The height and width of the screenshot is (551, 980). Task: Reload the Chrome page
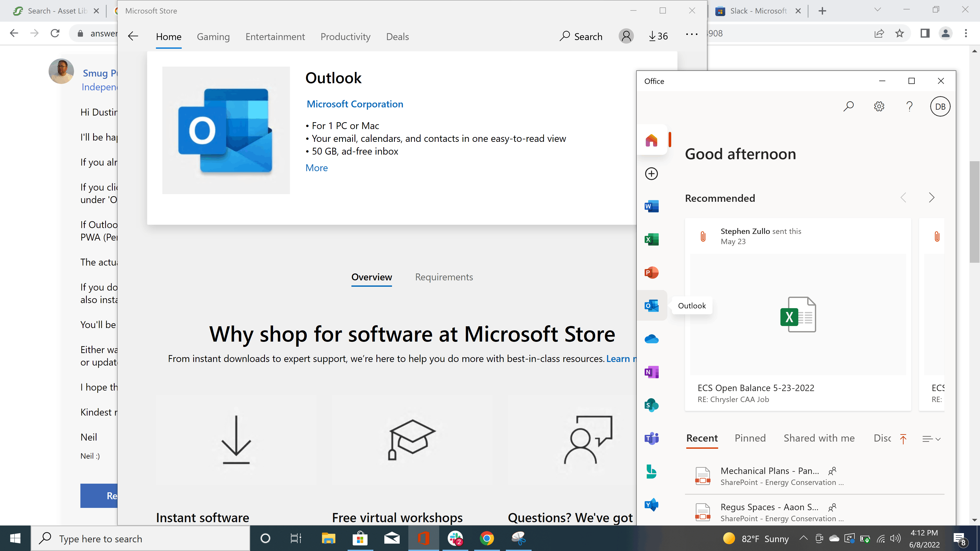pyautogui.click(x=55, y=33)
